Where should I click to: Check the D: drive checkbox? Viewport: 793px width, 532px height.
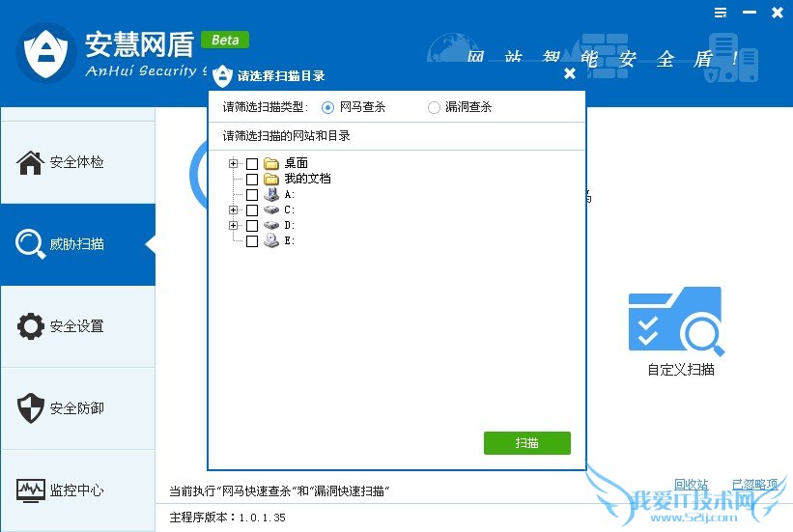(252, 226)
